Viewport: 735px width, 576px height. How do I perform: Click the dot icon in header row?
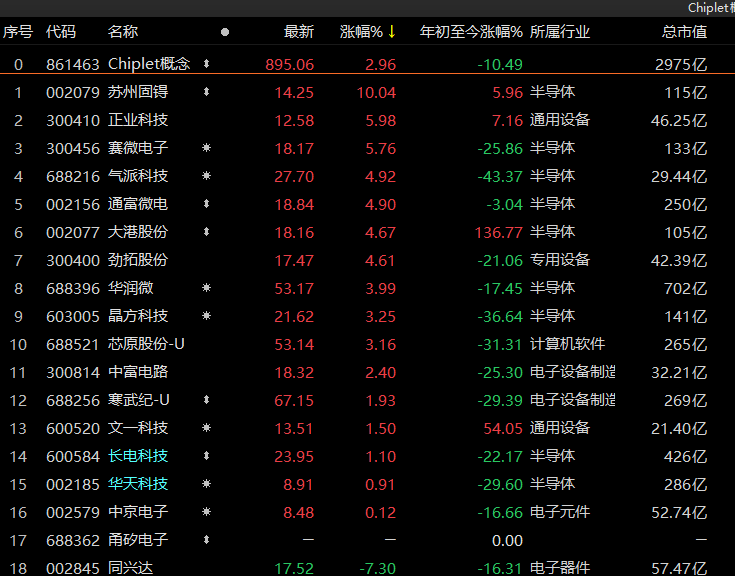225,32
